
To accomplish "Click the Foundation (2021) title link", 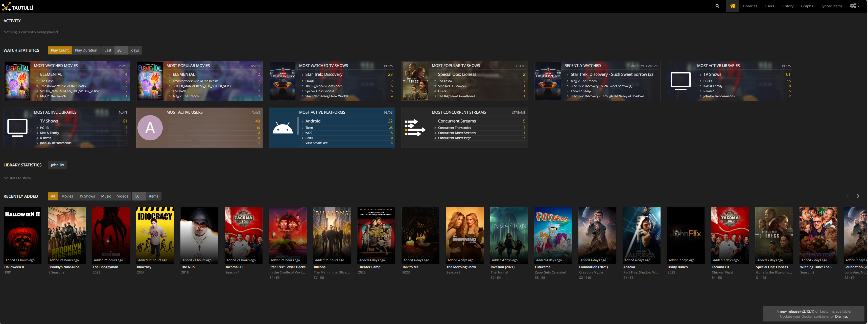I will pos(593,267).
